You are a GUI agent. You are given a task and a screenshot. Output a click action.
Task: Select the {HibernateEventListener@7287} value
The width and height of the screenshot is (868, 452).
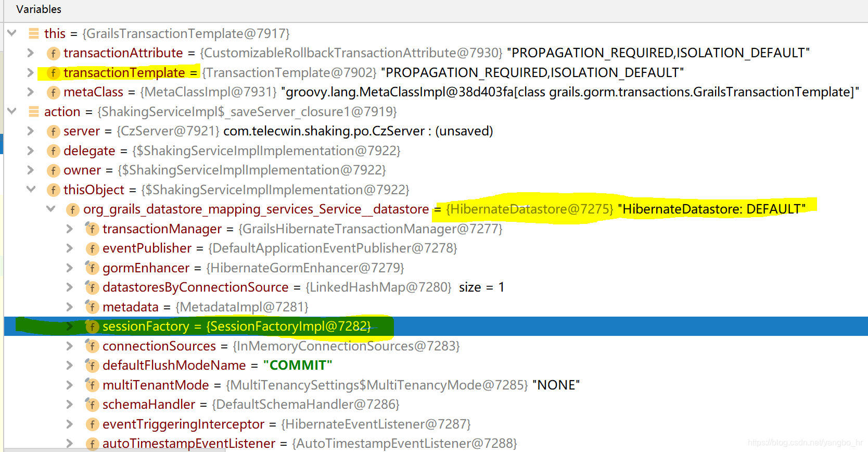pyautogui.click(x=376, y=424)
